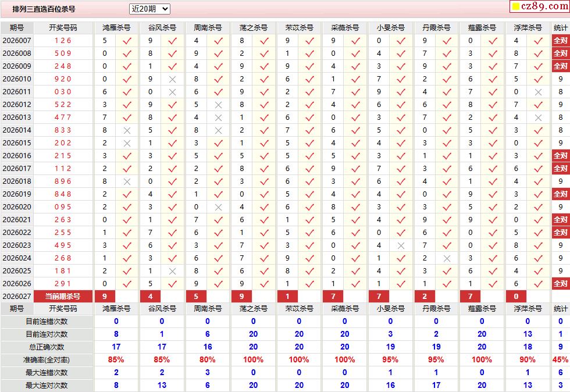This screenshot has height=392, width=570.
Task: Click the red checkmark for 鸿雁 in row 2026007
Action: 127,41
